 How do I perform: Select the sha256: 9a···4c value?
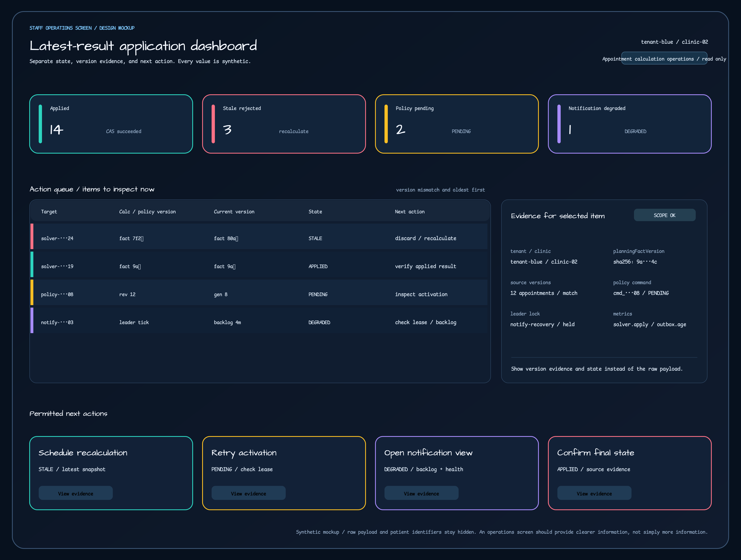click(635, 262)
